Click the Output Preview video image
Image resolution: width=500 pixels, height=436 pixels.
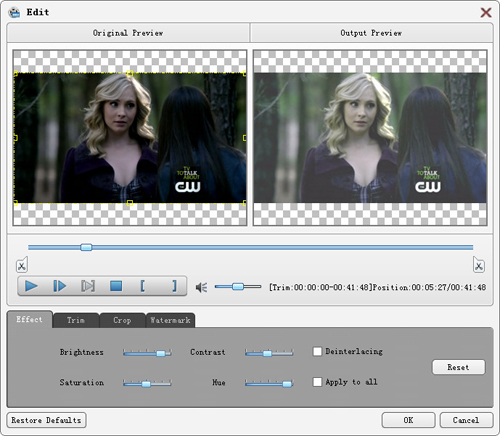click(x=370, y=138)
